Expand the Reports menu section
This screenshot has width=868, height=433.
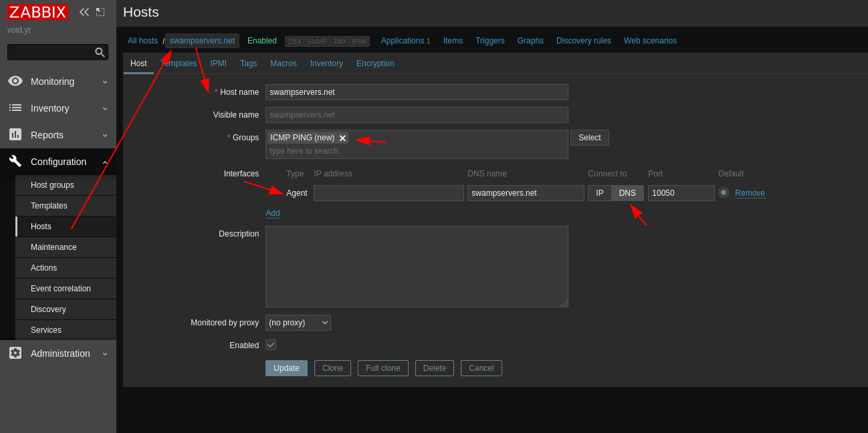(x=58, y=134)
